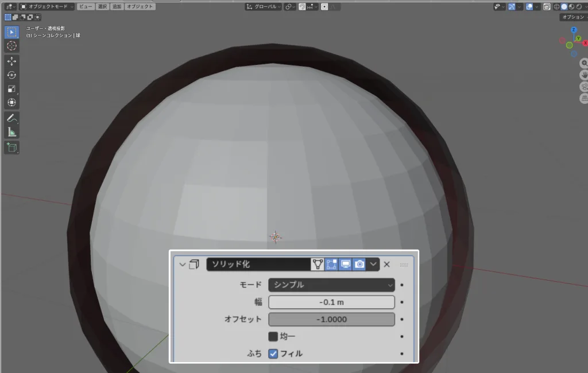Open the 追加 menu

[x=117, y=7]
